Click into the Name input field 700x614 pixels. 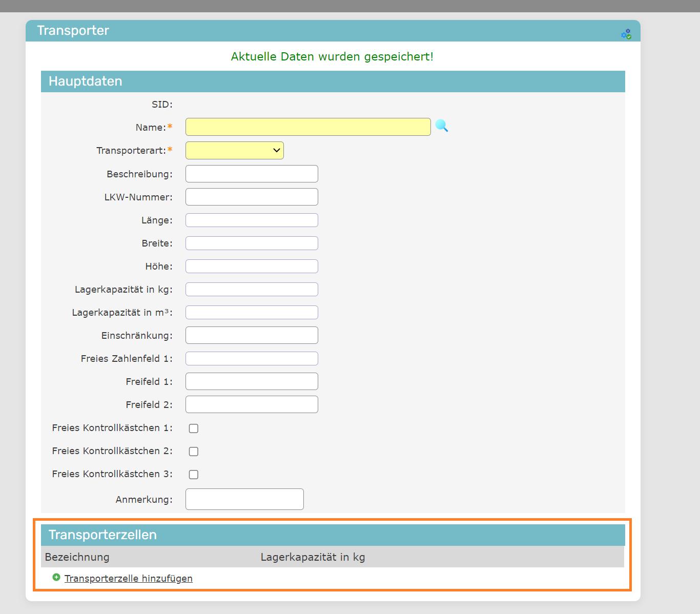[x=308, y=127]
